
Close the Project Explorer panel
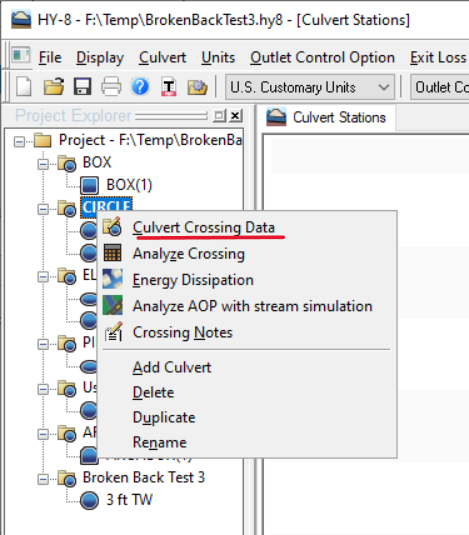235,116
